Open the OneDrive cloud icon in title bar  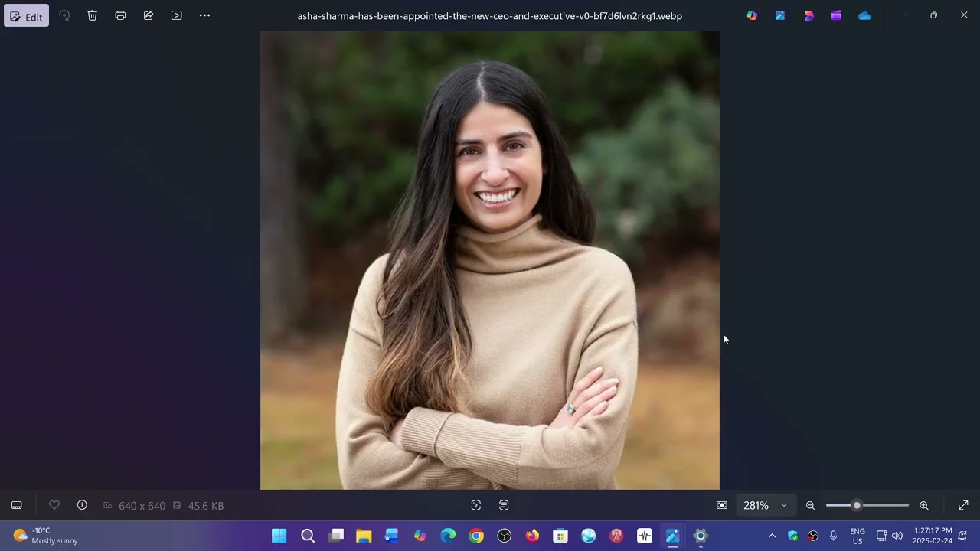[x=864, y=15]
